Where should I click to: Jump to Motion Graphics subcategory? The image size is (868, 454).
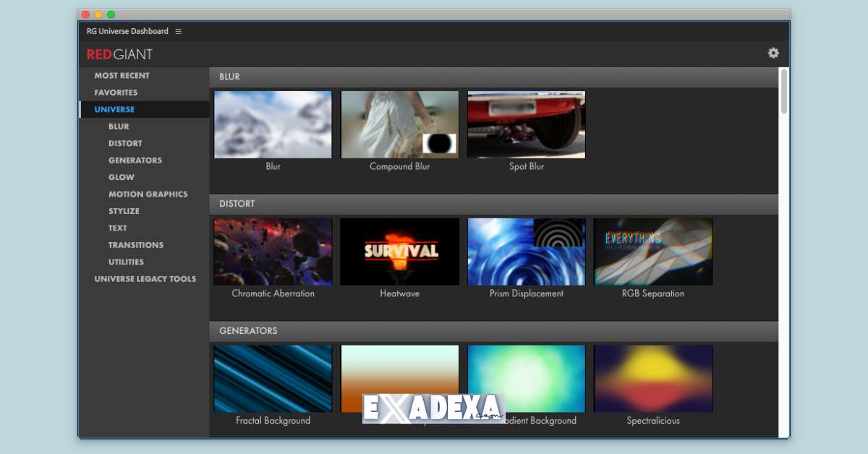tap(148, 194)
